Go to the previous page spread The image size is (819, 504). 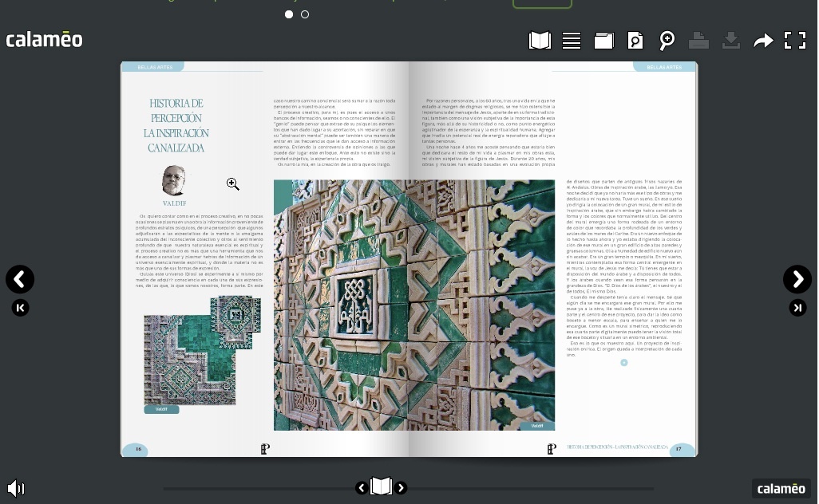point(20,280)
